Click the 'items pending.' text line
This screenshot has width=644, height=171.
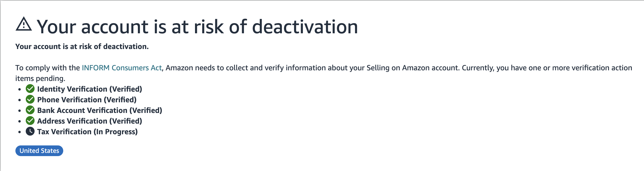40,78
